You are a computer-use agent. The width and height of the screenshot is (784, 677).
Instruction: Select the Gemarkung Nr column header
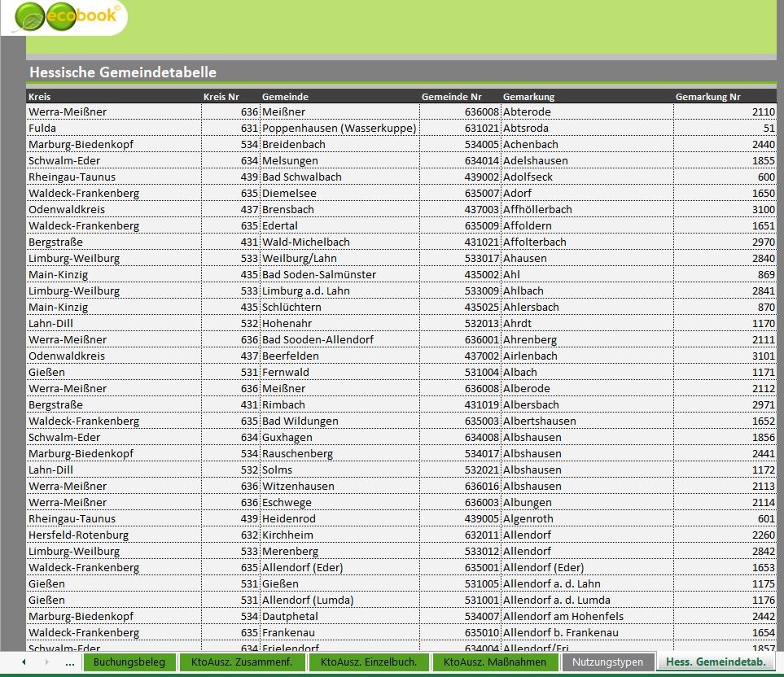[707, 97]
